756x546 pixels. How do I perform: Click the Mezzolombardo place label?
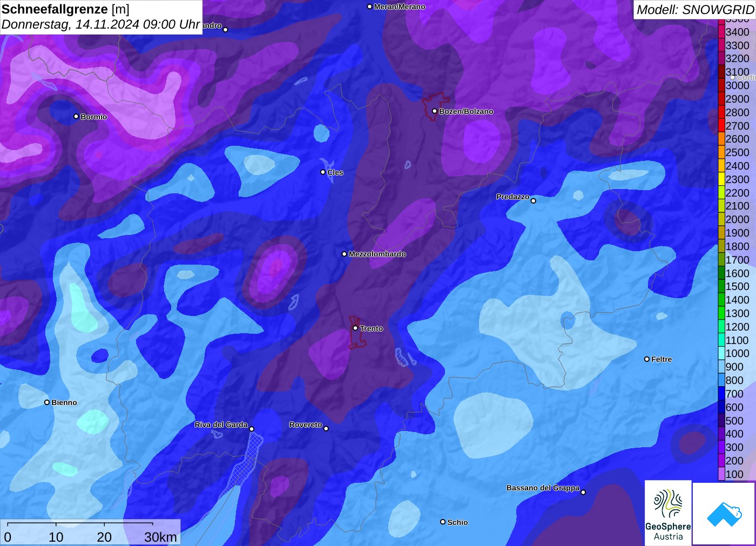coord(377,254)
